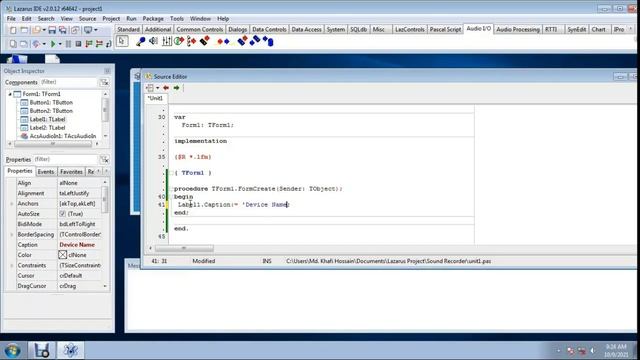Clear the Components filter with its icon
This screenshot has height=360, width=640.
tap(104, 82)
